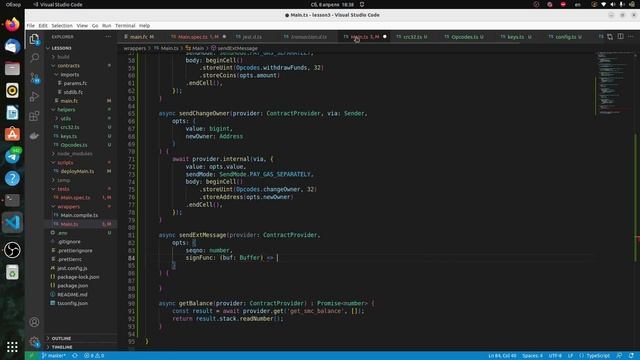Open the Extensions view
Screen dimensions: 640x360
pyautogui.click(x=34, y=116)
